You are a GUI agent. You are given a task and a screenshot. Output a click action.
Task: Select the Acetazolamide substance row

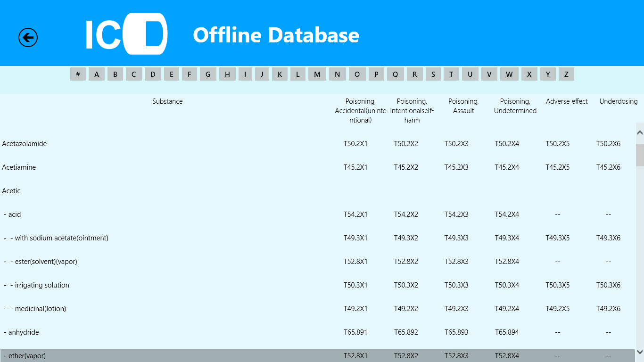click(25, 144)
